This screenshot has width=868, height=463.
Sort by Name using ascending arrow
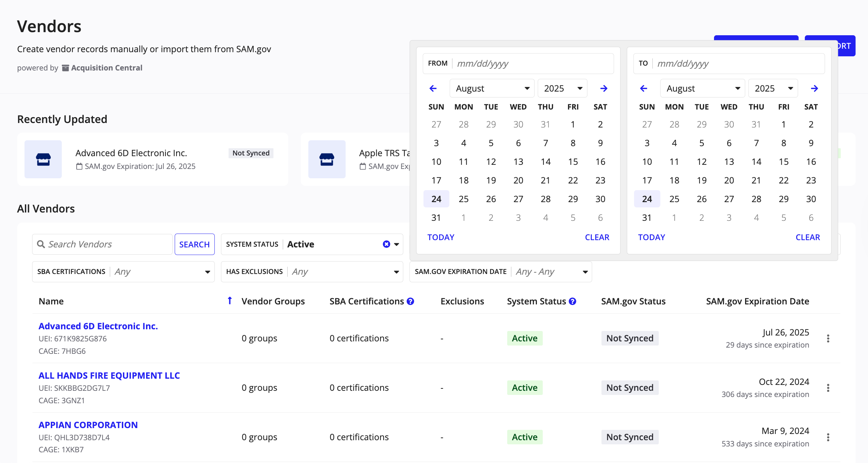pyautogui.click(x=230, y=301)
